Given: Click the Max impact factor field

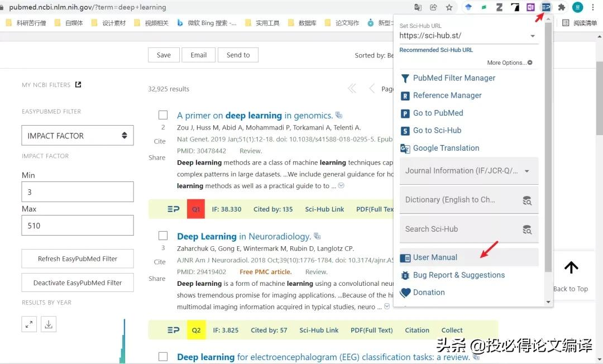Looking at the screenshot, I should 78,225.
